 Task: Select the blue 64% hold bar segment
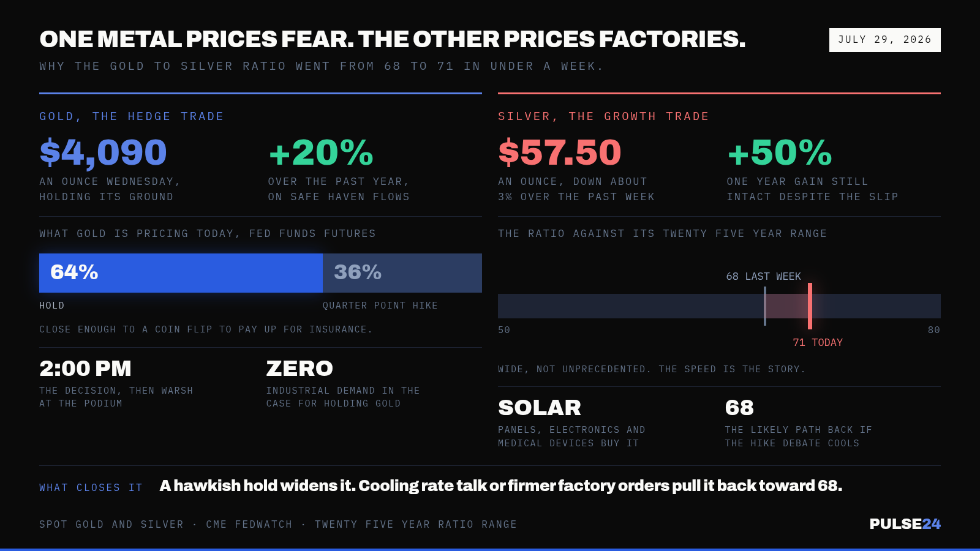pyautogui.click(x=181, y=273)
